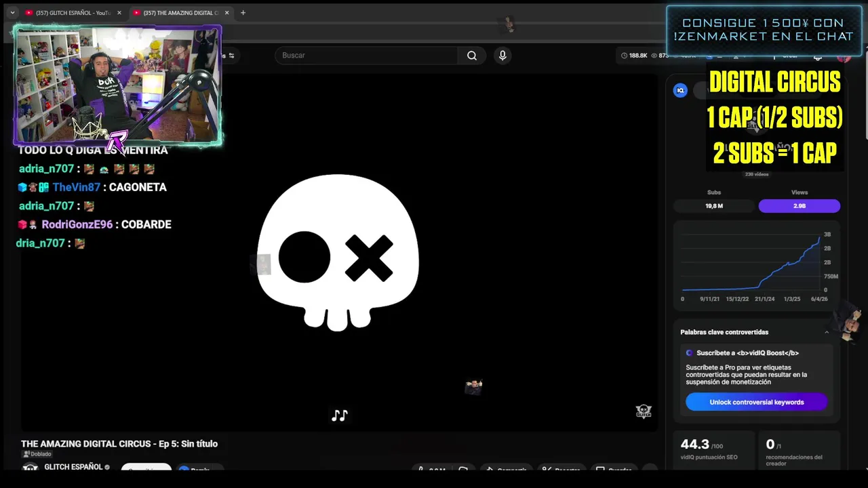The height and width of the screenshot is (488, 868).
Task: Click the video title Ep 5: Sin título
Action: coord(119,444)
